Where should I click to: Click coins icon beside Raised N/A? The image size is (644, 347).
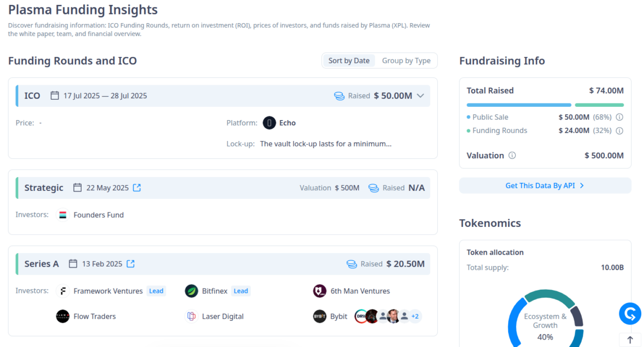tap(374, 188)
